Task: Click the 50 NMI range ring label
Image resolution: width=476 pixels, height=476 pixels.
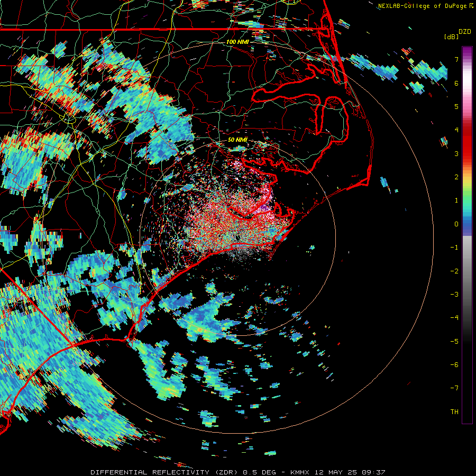Action: click(x=237, y=140)
